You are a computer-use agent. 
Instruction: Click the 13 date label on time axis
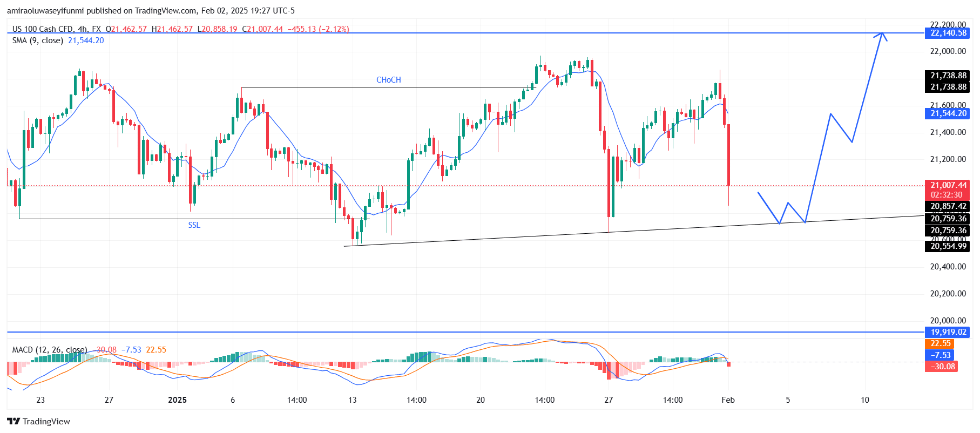click(x=353, y=400)
